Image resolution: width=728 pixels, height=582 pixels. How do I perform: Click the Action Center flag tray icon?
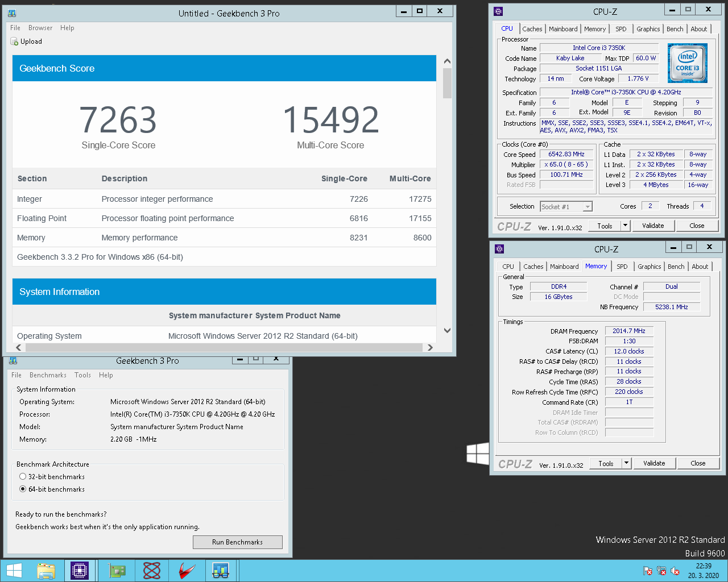[648, 571]
